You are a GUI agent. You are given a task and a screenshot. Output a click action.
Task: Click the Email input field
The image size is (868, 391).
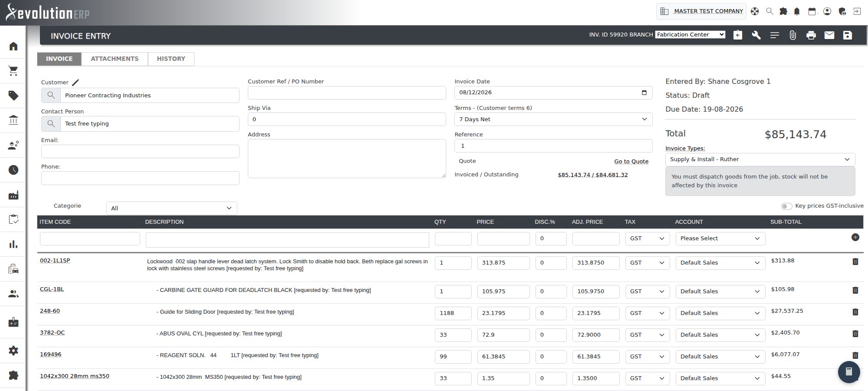(x=140, y=151)
